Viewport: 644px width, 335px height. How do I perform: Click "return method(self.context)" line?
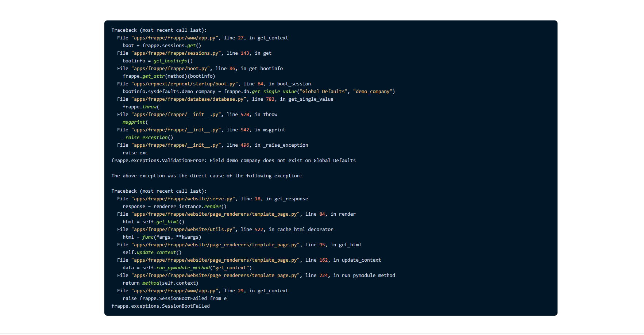[x=161, y=283]
